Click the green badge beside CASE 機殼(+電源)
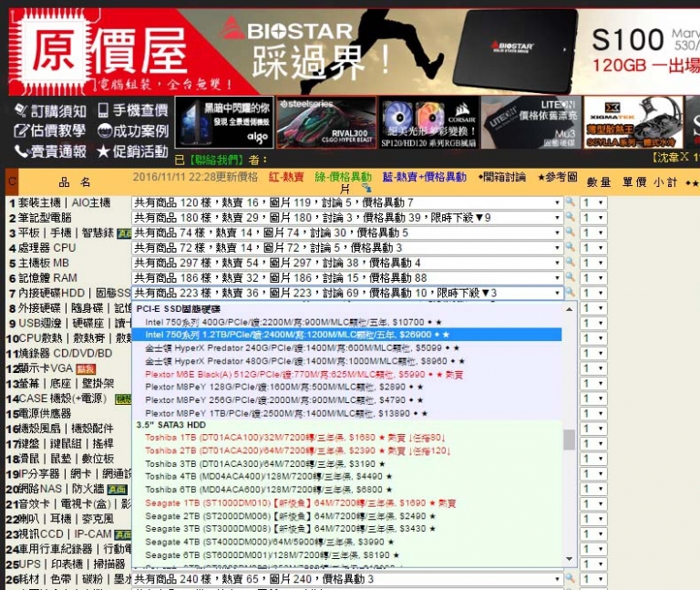The width and height of the screenshot is (700, 590). (x=123, y=399)
